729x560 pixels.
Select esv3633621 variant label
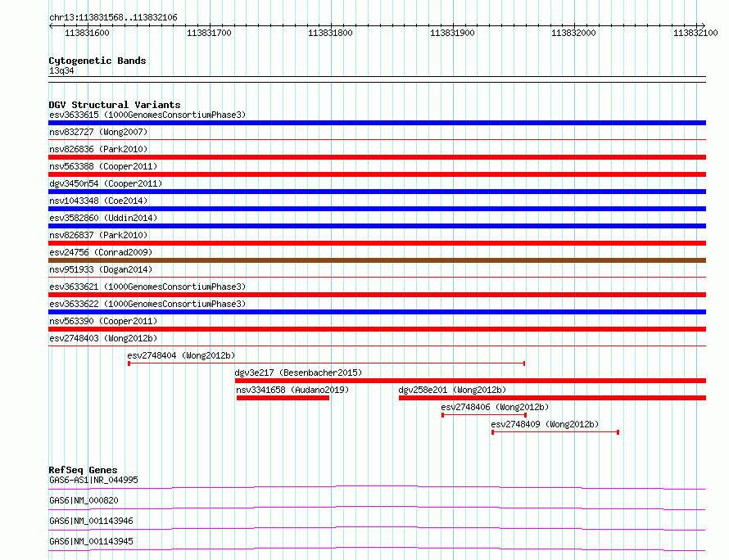(x=147, y=287)
